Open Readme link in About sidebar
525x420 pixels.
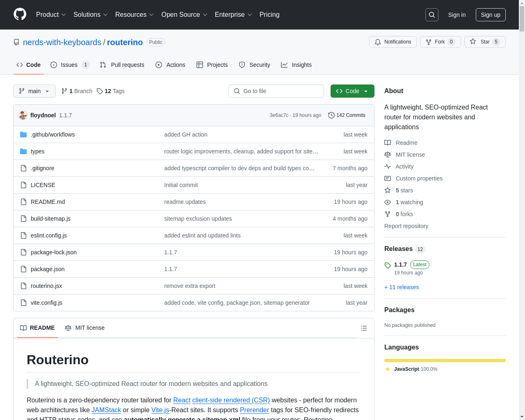pyautogui.click(x=401, y=143)
